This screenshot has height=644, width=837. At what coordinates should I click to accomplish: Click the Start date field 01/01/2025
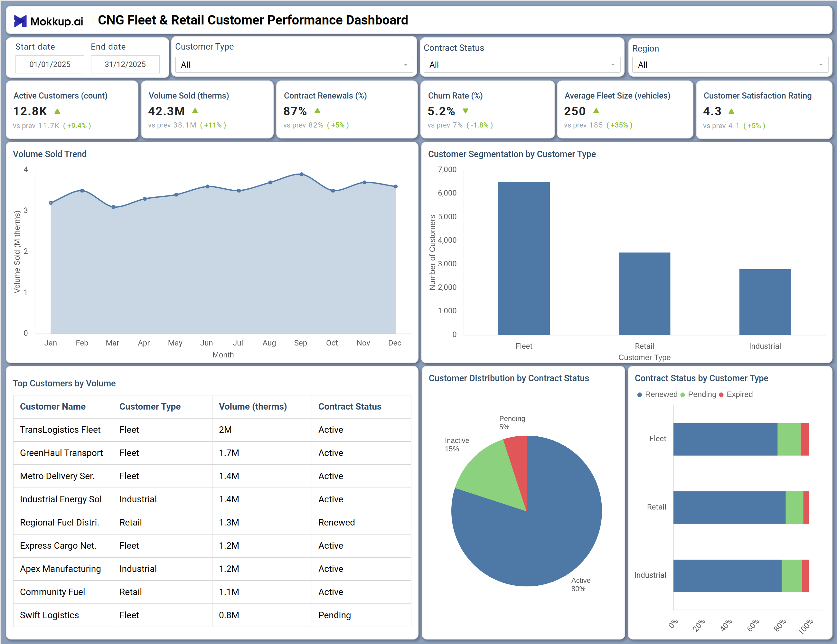(50, 64)
